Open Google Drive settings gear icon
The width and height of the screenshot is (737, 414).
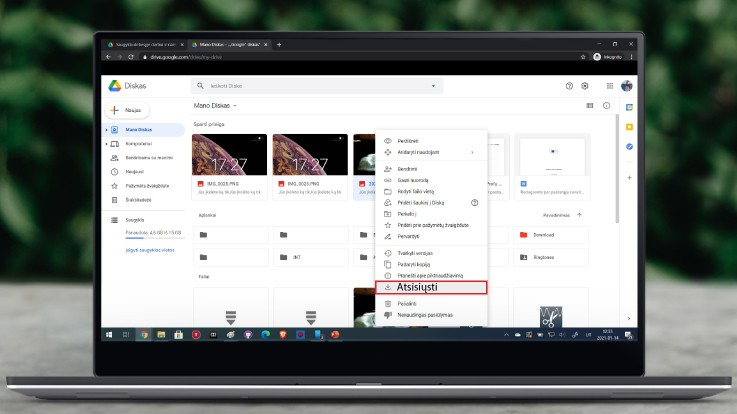click(x=585, y=87)
